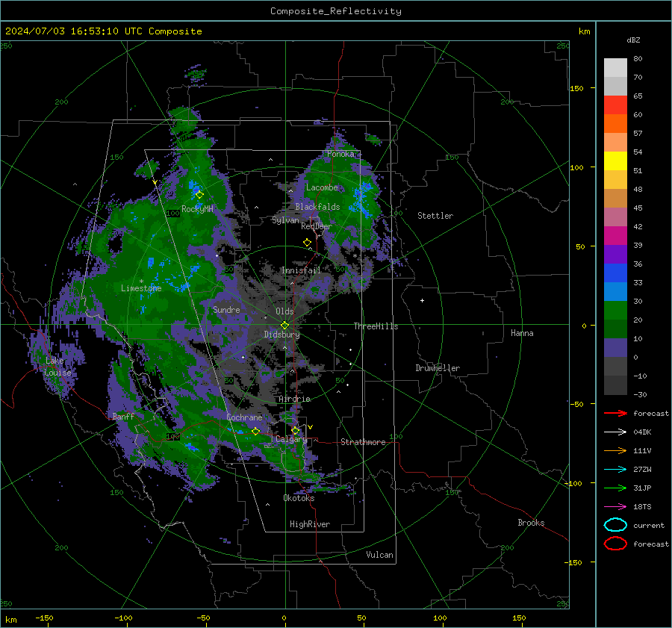Click the blue 36 to 33 dBZ swatch
Viewport: 672px width, 628px height.
615,273
